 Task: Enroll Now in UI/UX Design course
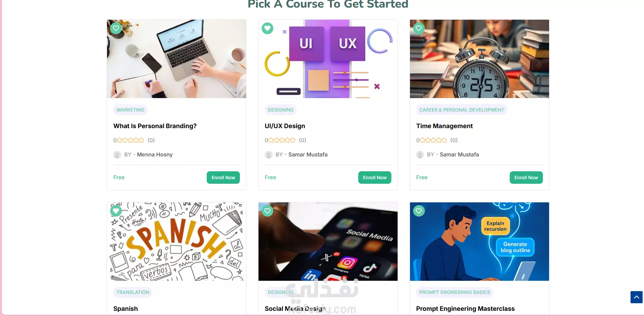(x=375, y=178)
